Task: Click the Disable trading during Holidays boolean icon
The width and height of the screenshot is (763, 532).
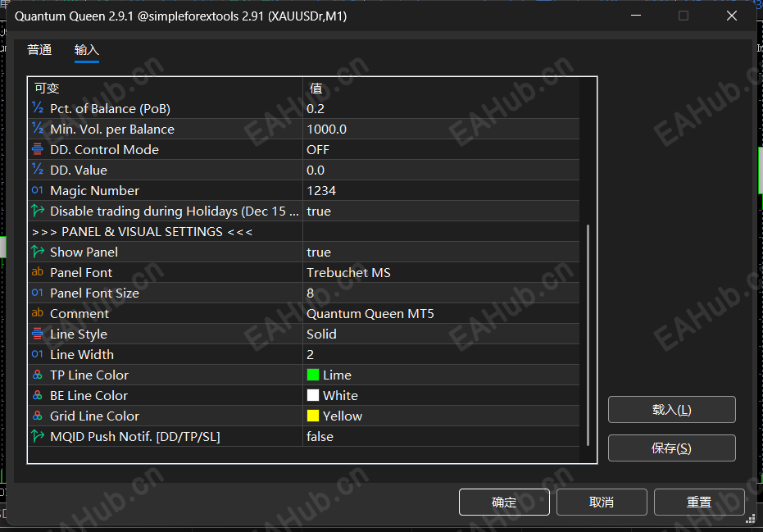Action: (38, 211)
